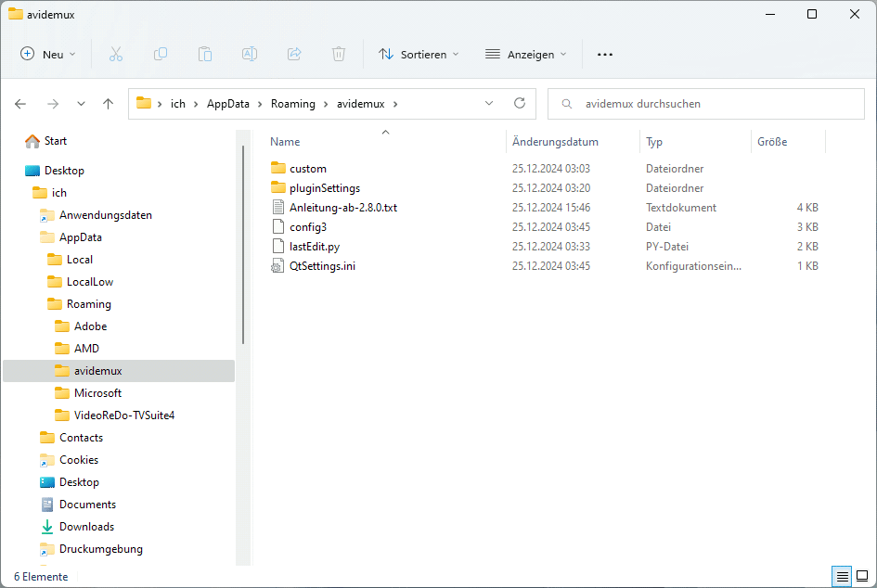
Task: Click the Documents icon in sidebar
Action: [47, 505]
